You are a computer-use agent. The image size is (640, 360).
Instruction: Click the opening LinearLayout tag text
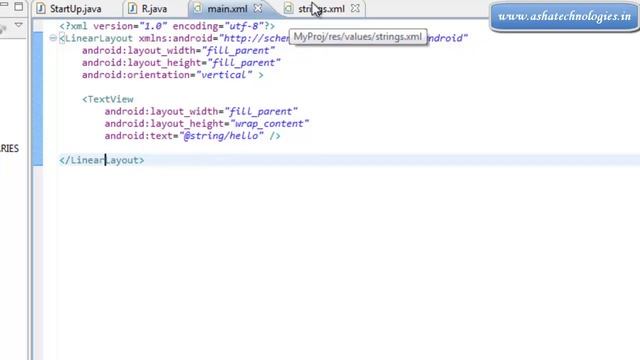point(96,38)
